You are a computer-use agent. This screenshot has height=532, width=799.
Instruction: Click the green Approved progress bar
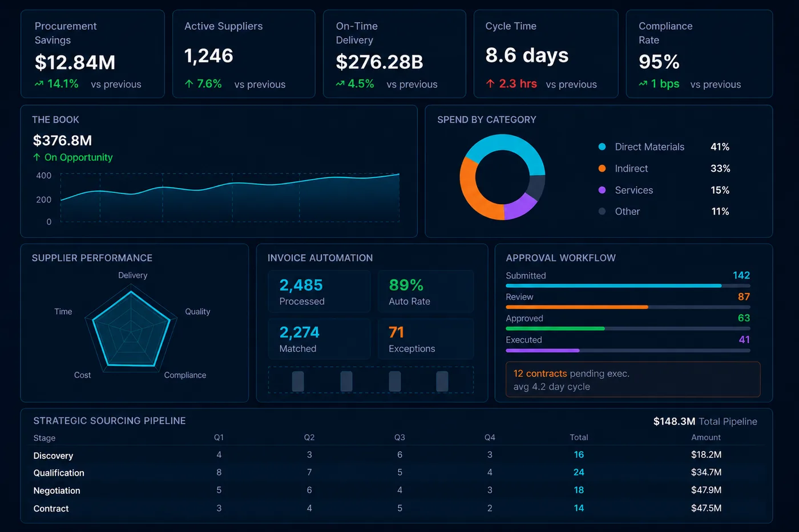tap(628, 328)
